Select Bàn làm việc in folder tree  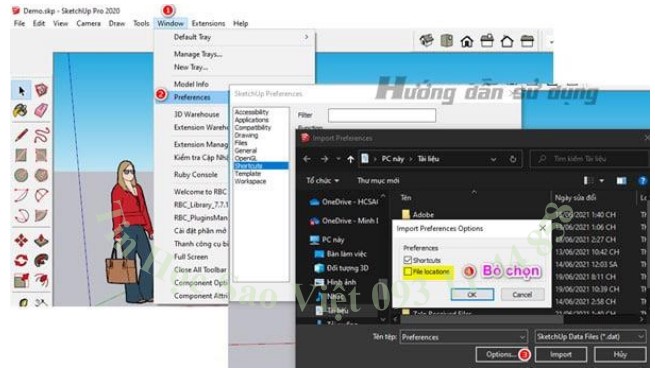pyautogui.click(x=346, y=253)
